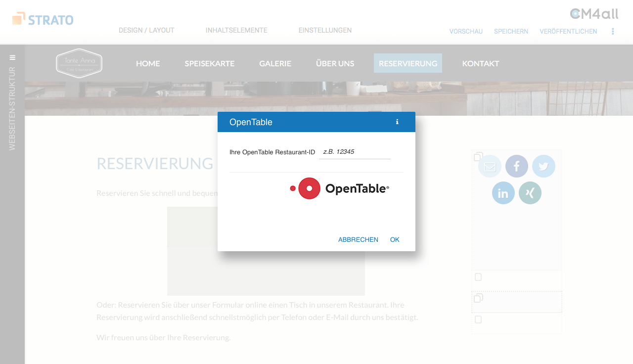633x364 pixels.
Task: Open the Einstellungen menu
Action: (325, 30)
